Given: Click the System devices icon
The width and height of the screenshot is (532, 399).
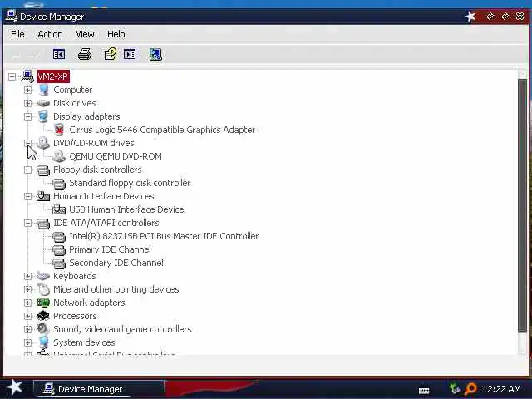Looking at the screenshot, I should pyautogui.click(x=43, y=342).
